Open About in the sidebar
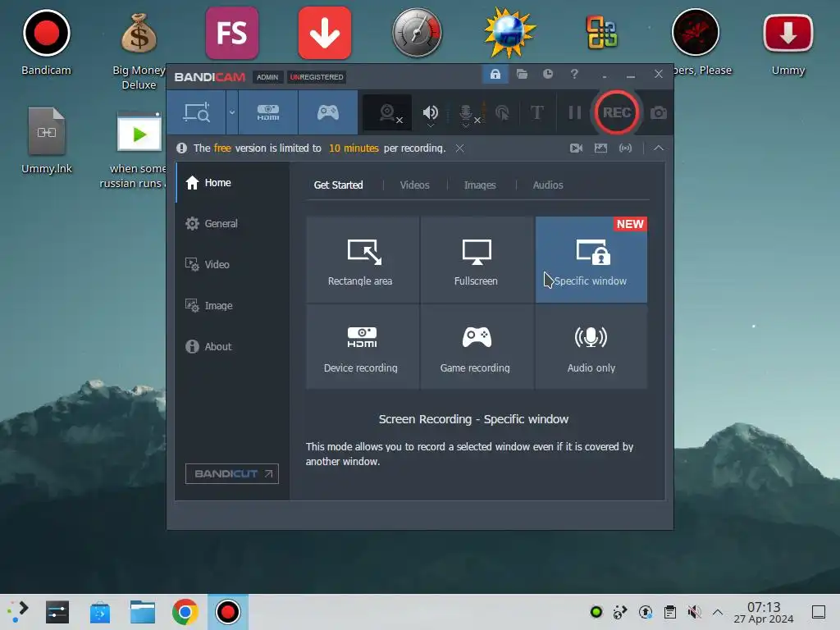The width and height of the screenshot is (840, 630). [232, 346]
